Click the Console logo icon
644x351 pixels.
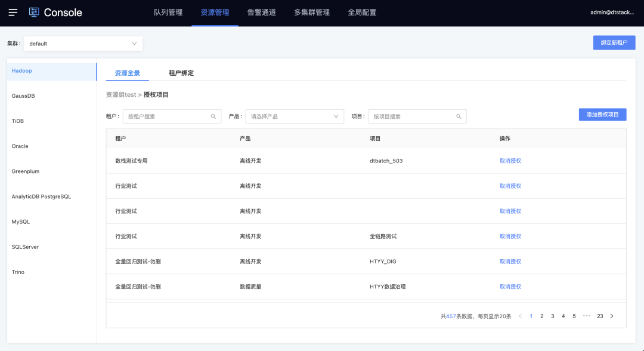pyautogui.click(x=34, y=13)
